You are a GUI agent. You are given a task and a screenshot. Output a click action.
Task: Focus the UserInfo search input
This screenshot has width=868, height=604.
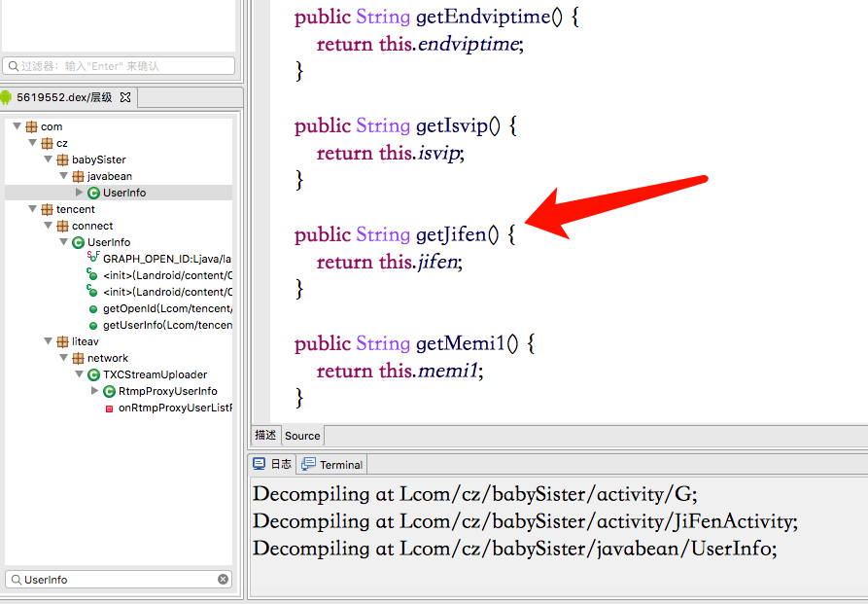click(x=119, y=580)
